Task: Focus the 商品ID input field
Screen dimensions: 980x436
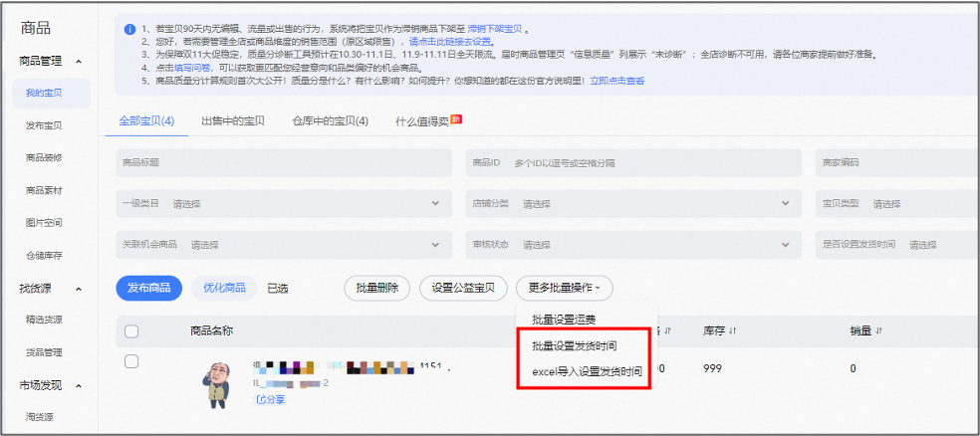Action: [x=633, y=163]
